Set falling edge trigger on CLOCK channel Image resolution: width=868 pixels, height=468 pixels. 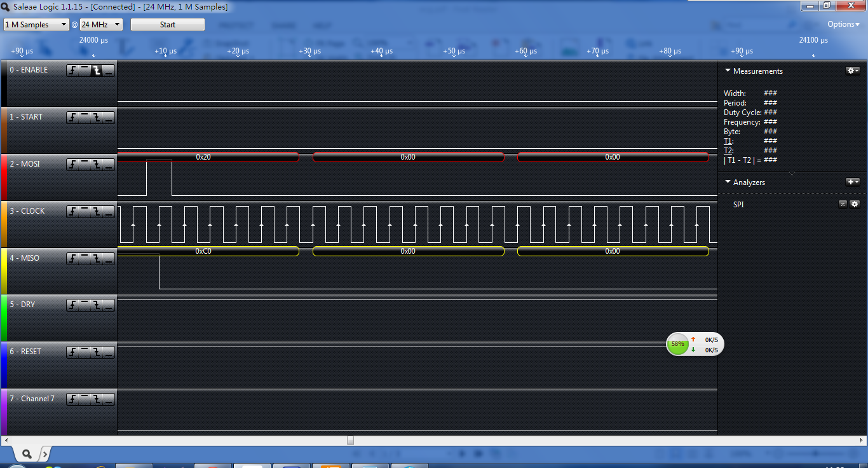point(97,212)
